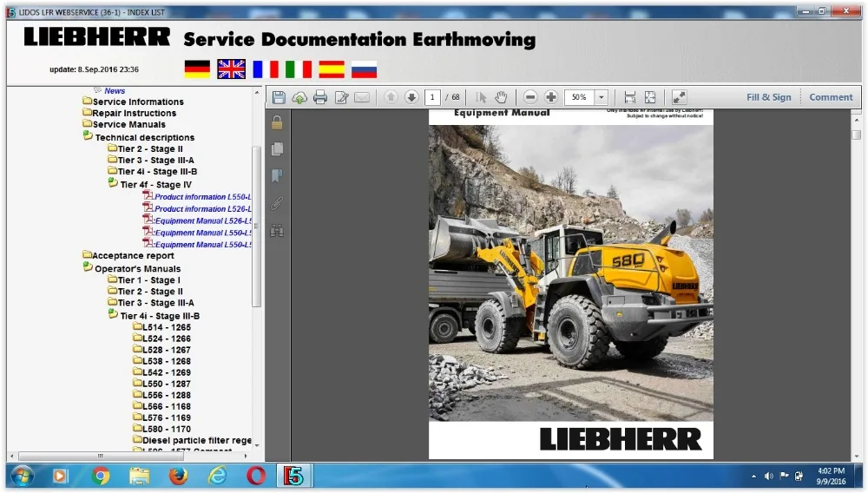
Task: Open the bookmarks panel in PDF sidebar
Action: [x=277, y=176]
